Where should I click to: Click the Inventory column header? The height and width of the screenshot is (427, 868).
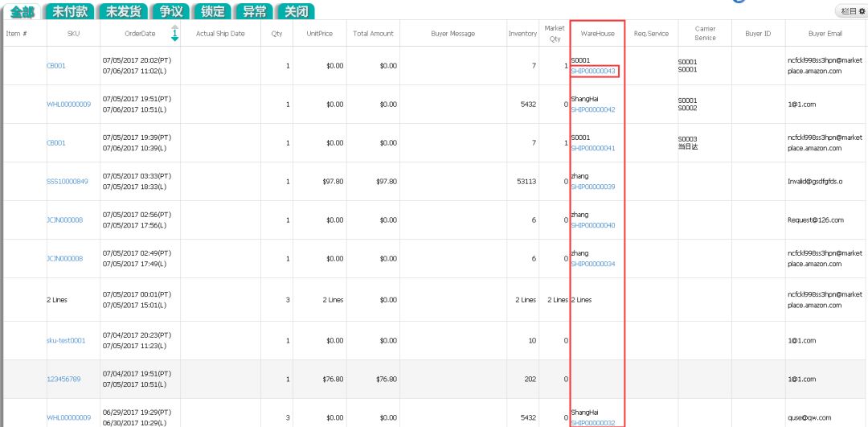tap(522, 33)
